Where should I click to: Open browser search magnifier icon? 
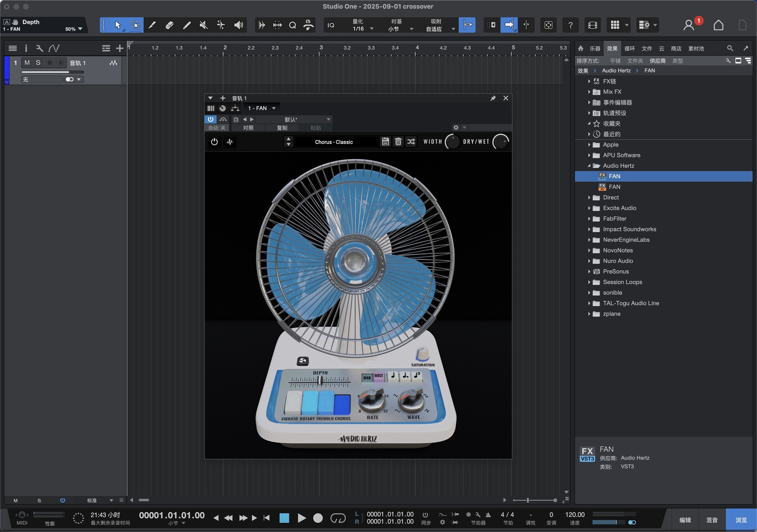730,48
